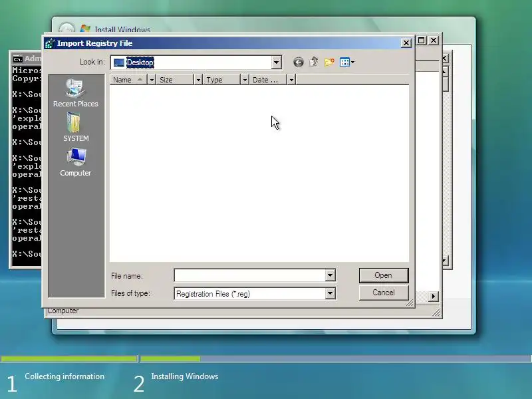532x399 pixels.
Task: Click the installation progress bar
Action: pos(266,358)
